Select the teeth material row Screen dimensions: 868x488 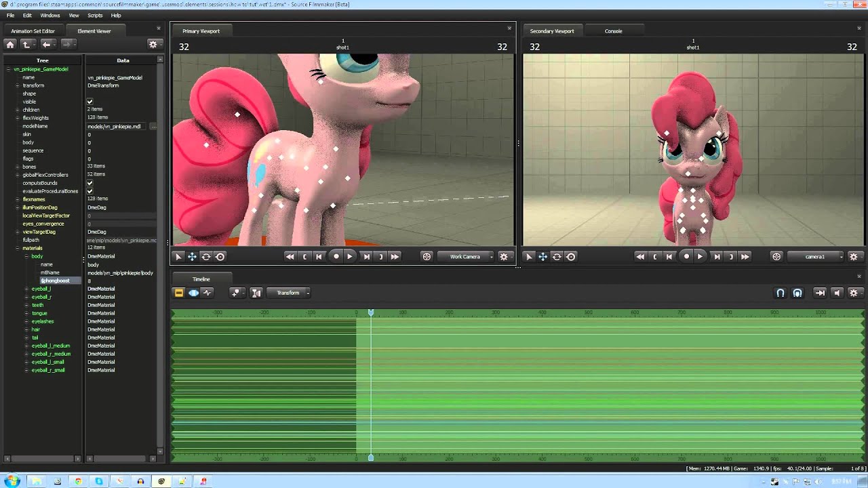click(x=37, y=305)
